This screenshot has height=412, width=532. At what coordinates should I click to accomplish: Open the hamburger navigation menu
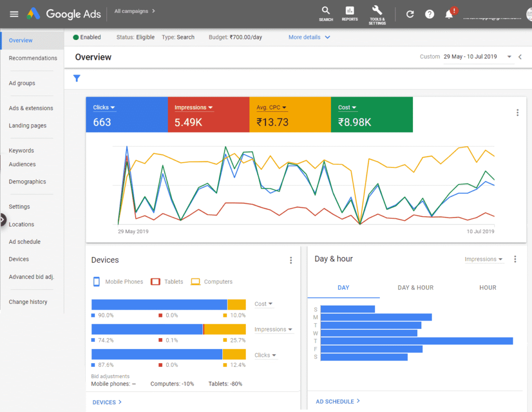[14, 14]
